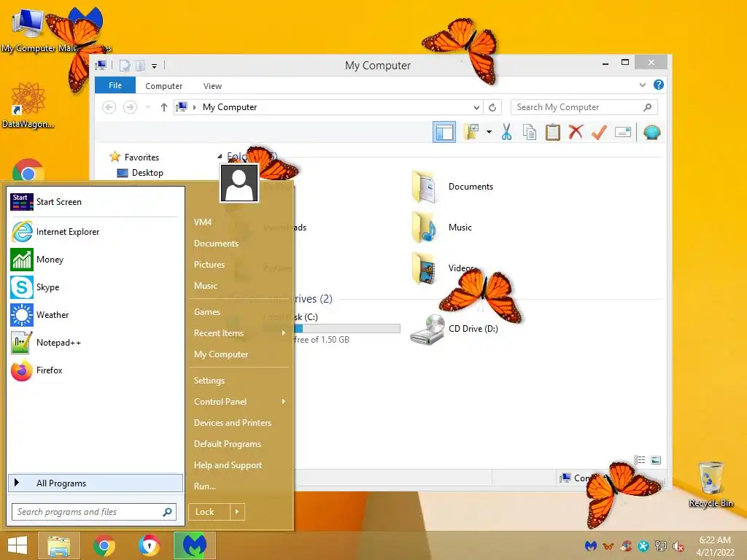Click the network tray icon
Screen dimensions: 747x560
661,546
